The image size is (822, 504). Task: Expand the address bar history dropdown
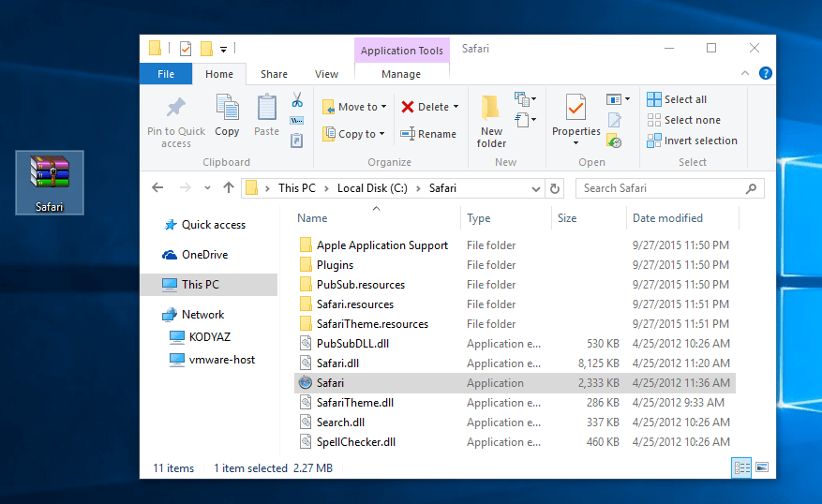[536, 188]
